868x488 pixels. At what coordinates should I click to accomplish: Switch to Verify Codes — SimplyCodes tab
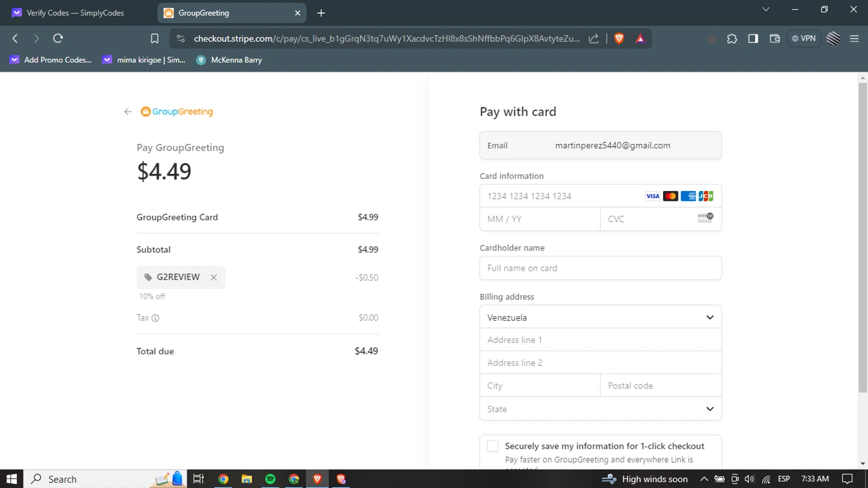click(75, 13)
